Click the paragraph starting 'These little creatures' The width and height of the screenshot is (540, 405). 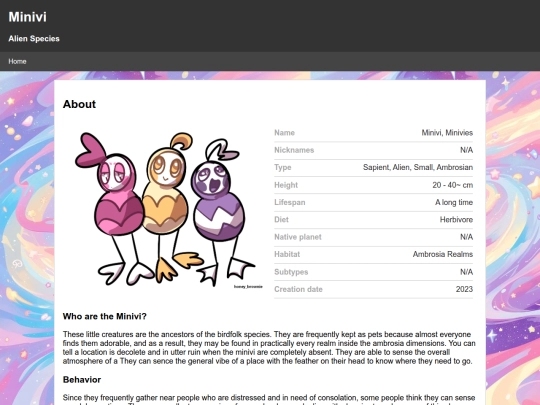(269, 348)
